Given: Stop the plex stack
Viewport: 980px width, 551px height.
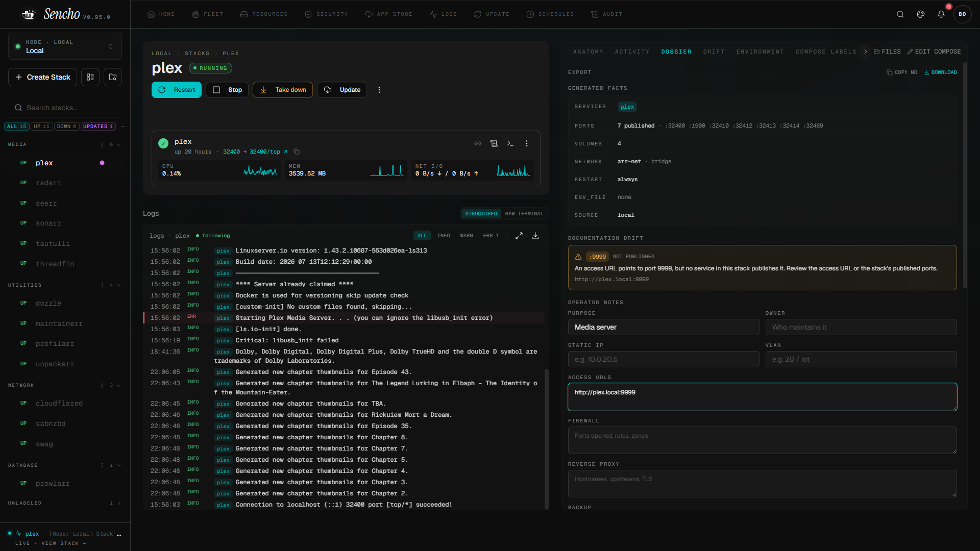Looking at the screenshot, I should tap(227, 90).
